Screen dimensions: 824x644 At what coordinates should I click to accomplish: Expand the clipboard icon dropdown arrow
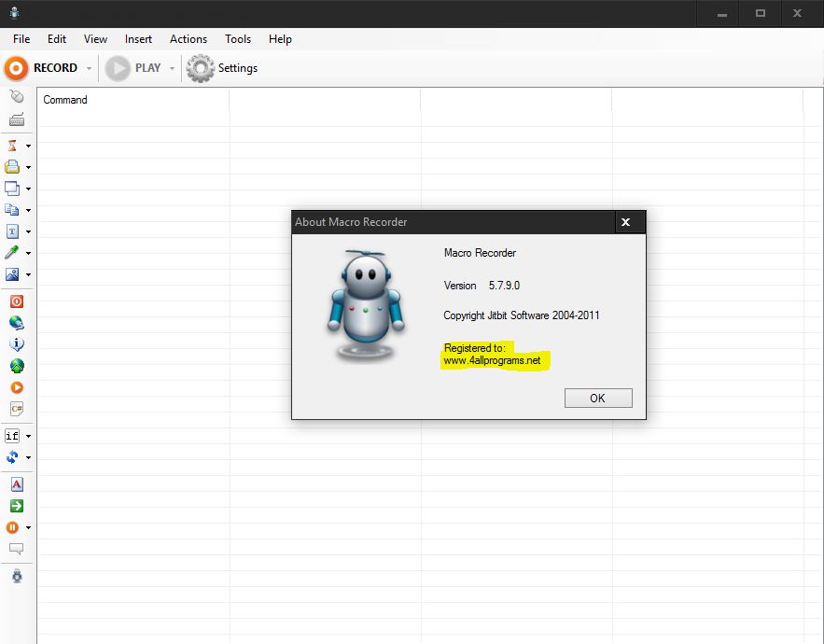(28, 210)
